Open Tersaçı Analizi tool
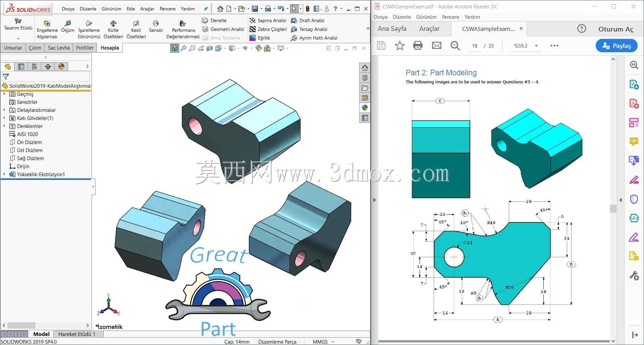644x345 pixels. pos(309,29)
